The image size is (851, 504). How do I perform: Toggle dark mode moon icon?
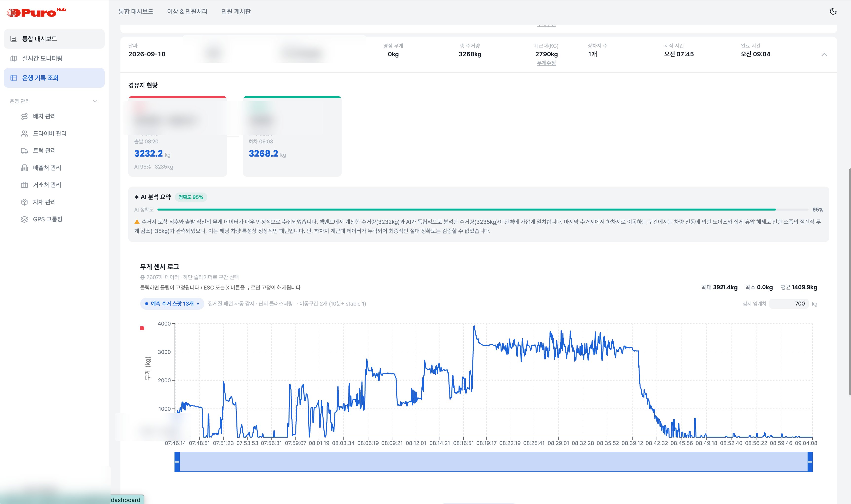[833, 11]
